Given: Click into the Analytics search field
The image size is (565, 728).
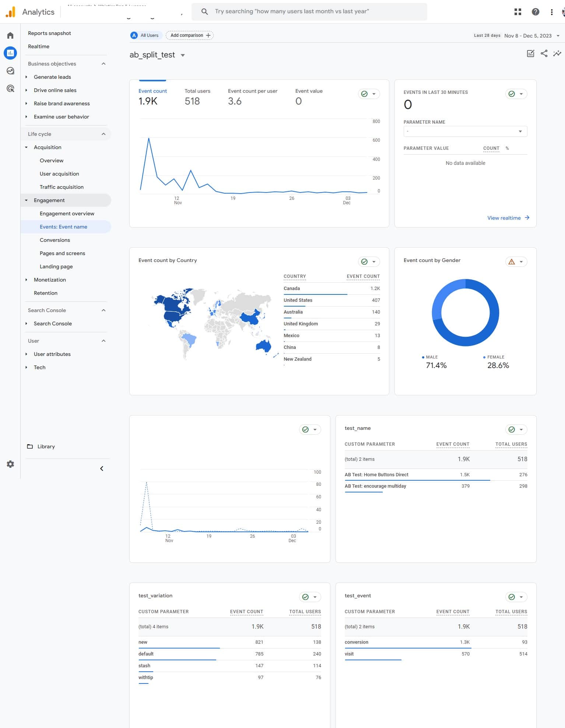Looking at the screenshot, I should point(309,11).
